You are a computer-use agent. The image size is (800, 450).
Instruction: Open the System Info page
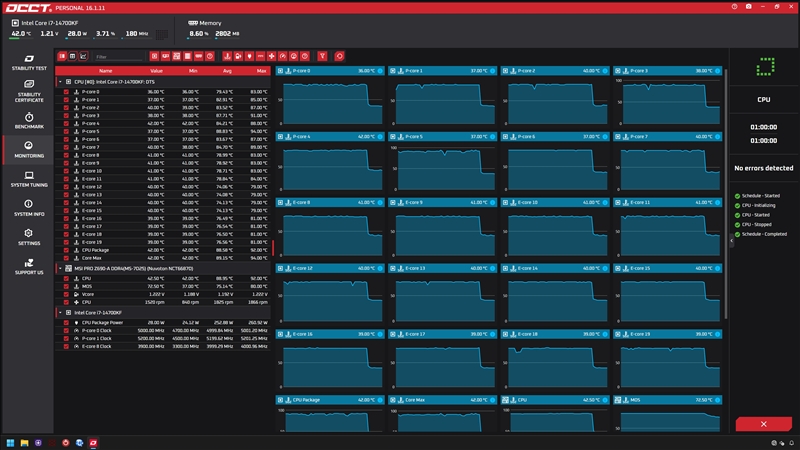coord(29,208)
